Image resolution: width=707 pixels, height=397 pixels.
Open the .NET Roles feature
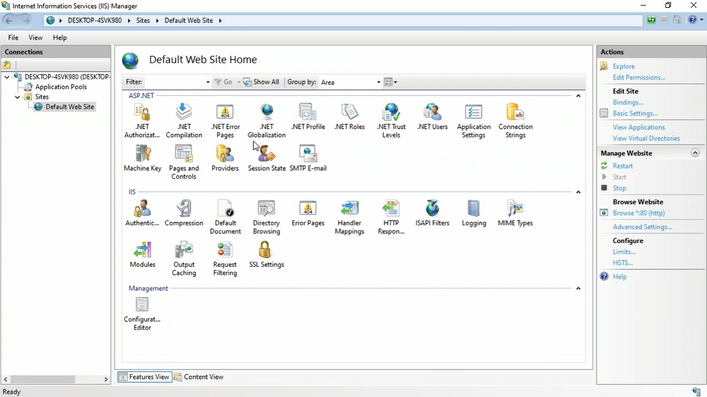tap(349, 117)
